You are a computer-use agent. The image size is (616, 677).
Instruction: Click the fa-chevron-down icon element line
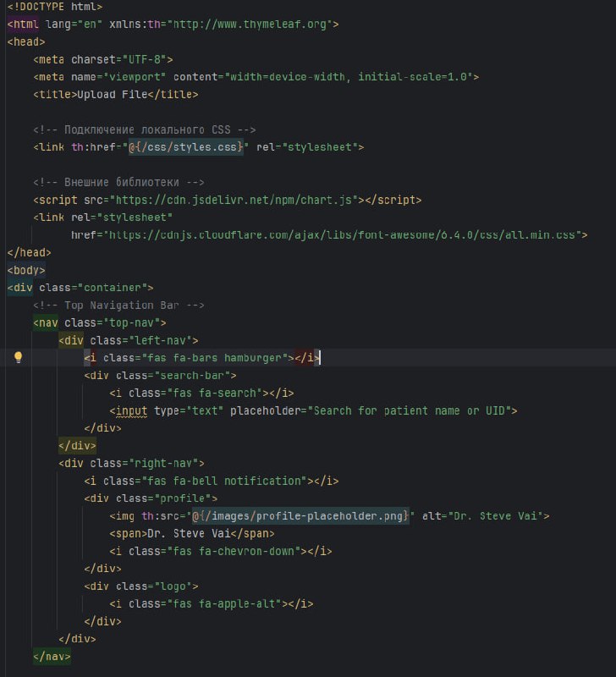point(221,552)
